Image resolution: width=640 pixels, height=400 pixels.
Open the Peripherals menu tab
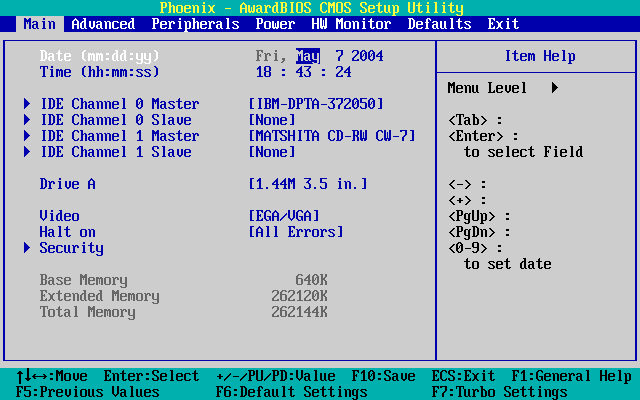(196, 24)
